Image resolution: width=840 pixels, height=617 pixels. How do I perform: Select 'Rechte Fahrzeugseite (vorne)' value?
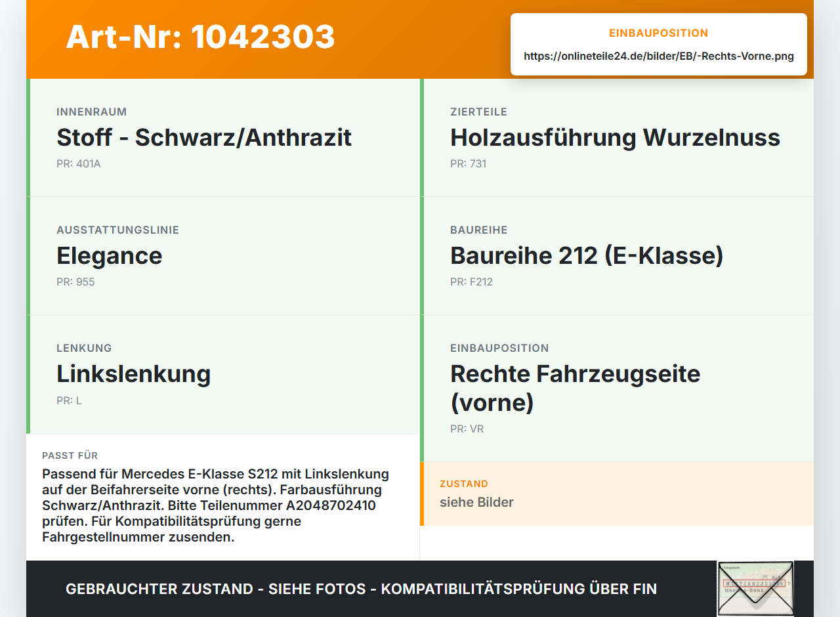pyautogui.click(x=576, y=388)
